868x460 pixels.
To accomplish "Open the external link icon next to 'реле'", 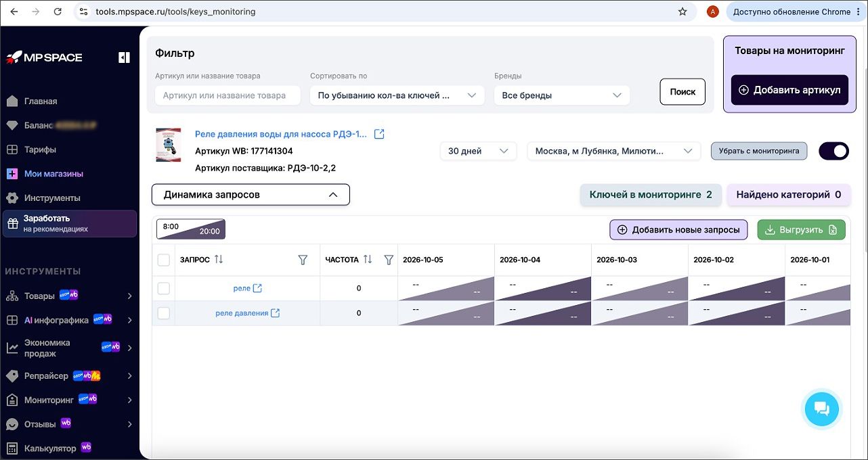I will click(x=257, y=289).
